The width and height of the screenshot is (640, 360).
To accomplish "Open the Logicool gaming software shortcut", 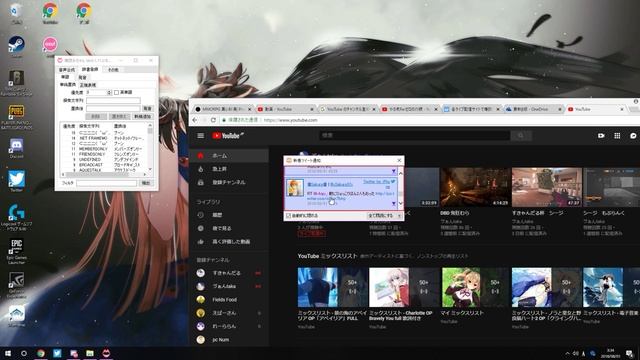I will click(x=16, y=216).
